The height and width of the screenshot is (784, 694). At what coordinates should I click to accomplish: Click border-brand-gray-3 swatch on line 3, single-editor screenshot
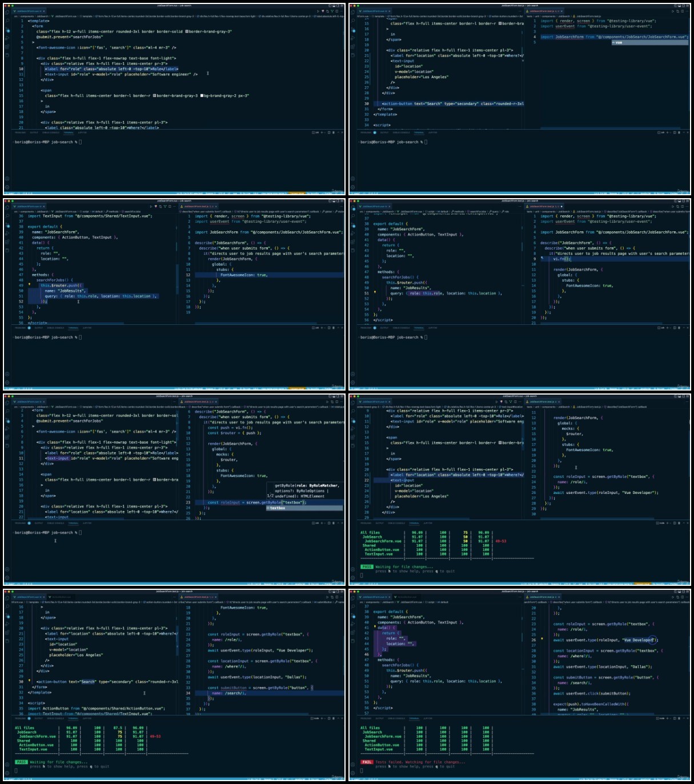[x=186, y=31]
